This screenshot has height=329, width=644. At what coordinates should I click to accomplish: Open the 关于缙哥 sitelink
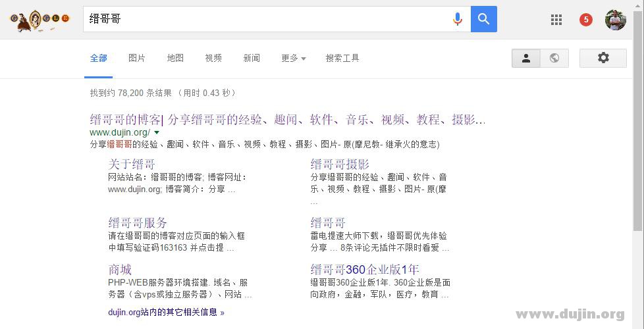pos(132,164)
